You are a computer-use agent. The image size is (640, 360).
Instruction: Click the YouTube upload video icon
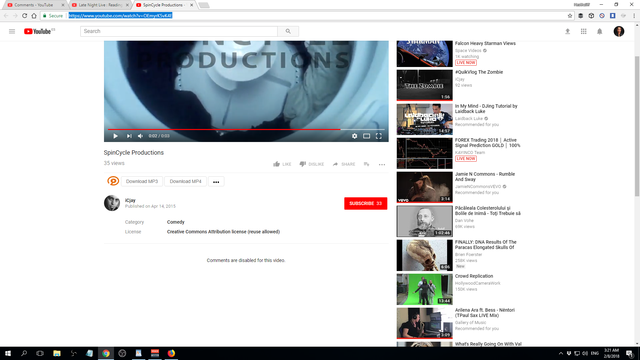click(567, 31)
